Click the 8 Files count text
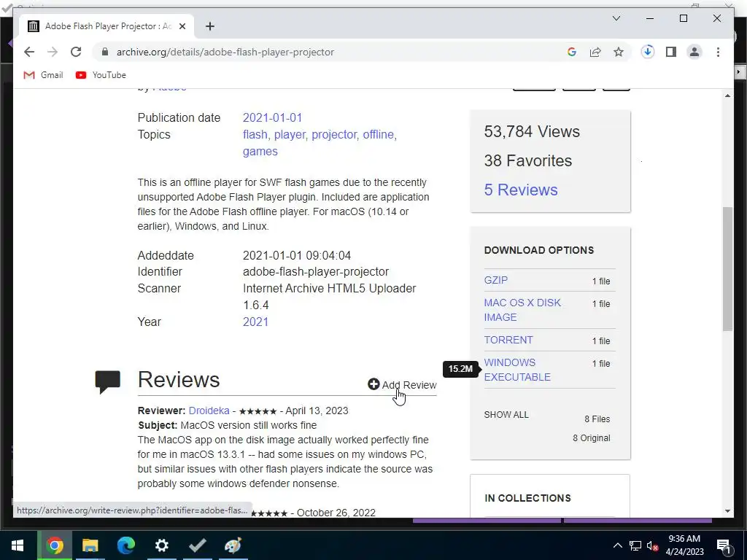Screen dimensions: 747x560 (597, 419)
